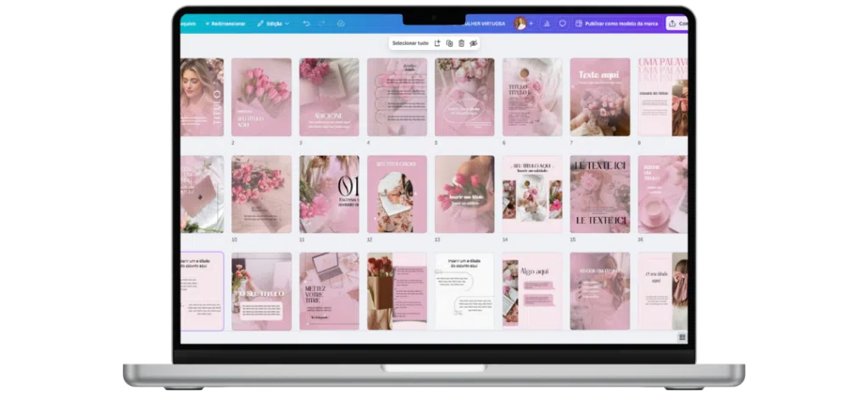This screenshot has height=402, width=868.
Task: Open page 11 thumbnail showing 01
Action: click(330, 194)
